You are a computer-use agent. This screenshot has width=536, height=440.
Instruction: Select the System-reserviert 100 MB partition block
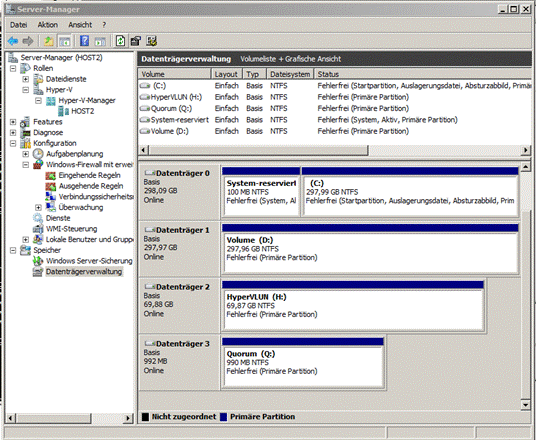tap(261, 192)
